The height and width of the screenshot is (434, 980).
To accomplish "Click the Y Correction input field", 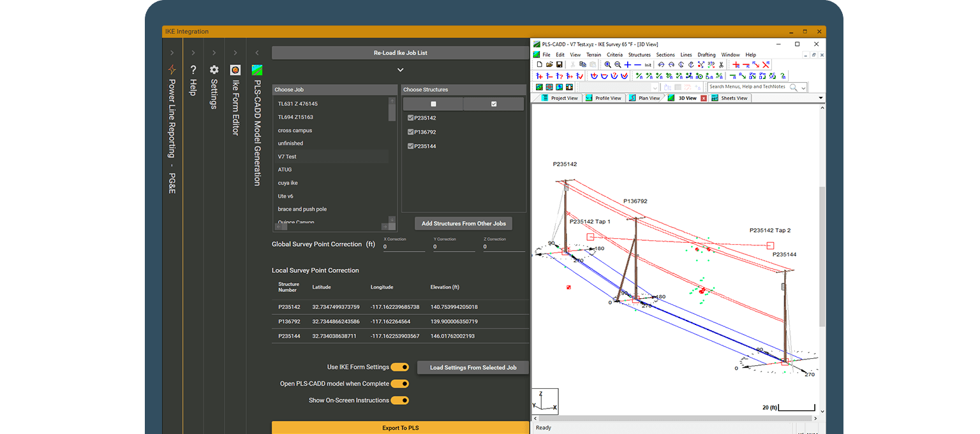I will coord(454,246).
